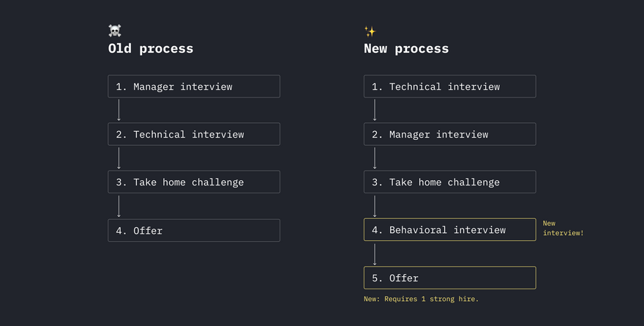644x326 pixels.
Task: Click the skull and crossbones icon
Action: pyautogui.click(x=115, y=31)
